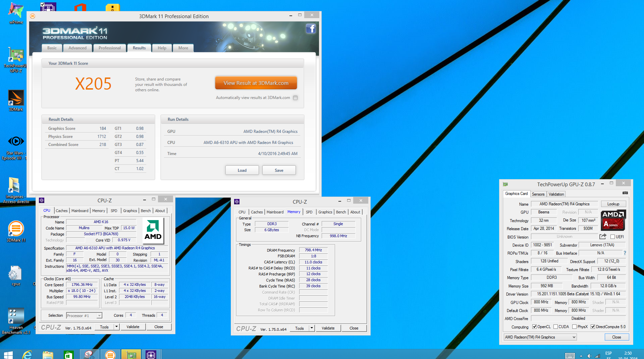This screenshot has width=644, height=359.
Task: Switch to 3DMark 11 taskbar button
Action: [x=110, y=354]
